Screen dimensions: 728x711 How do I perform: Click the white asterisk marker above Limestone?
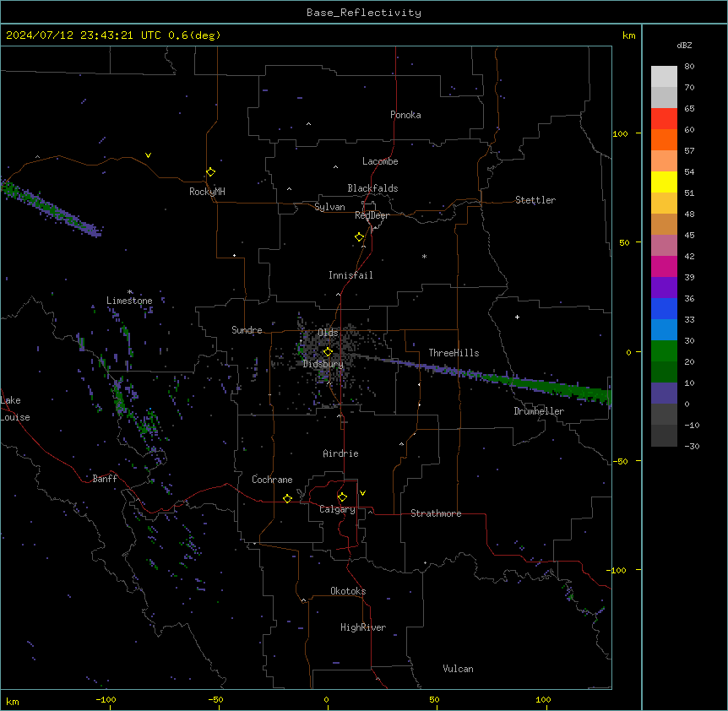click(130, 292)
